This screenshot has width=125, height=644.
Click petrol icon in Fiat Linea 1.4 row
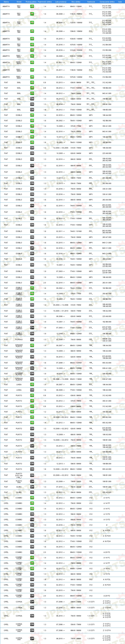tap(32, 385)
